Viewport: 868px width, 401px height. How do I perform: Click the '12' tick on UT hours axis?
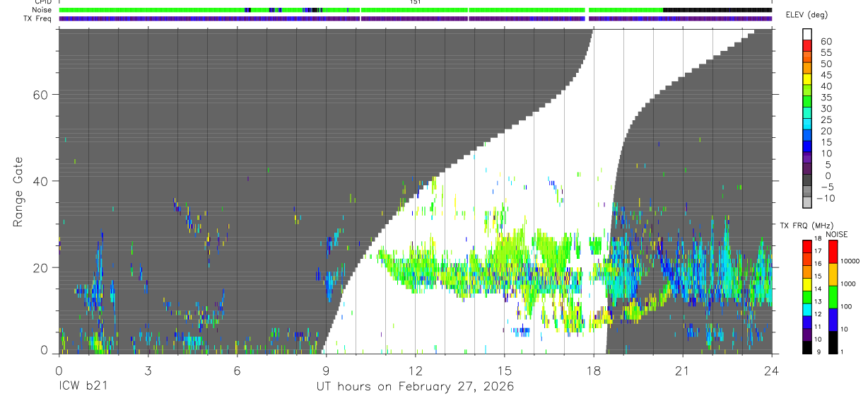[x=415, y=370]
